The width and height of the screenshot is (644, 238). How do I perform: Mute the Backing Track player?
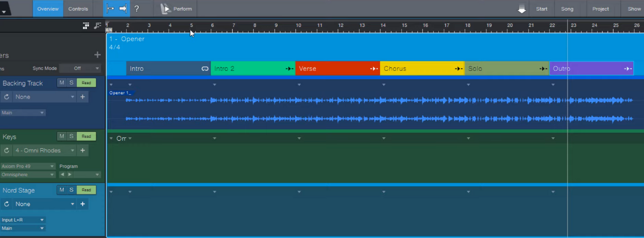pos(62,83)
